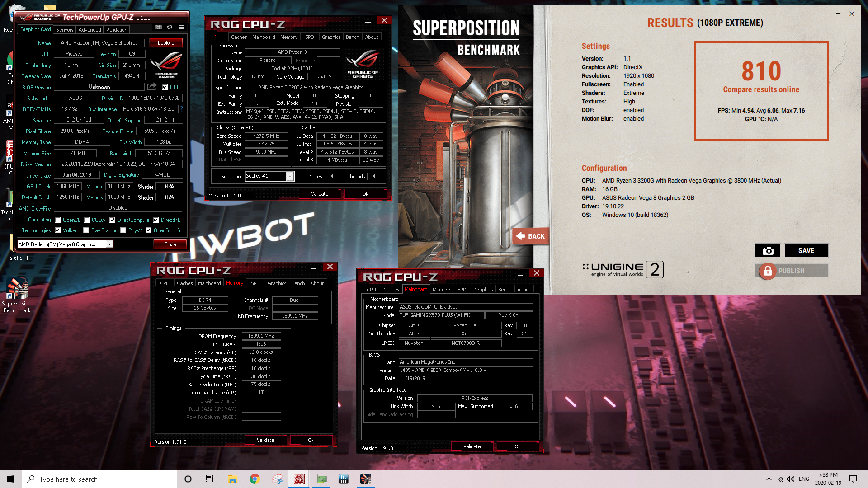Click the PUBLISH button text

click(x=791, y=271)
